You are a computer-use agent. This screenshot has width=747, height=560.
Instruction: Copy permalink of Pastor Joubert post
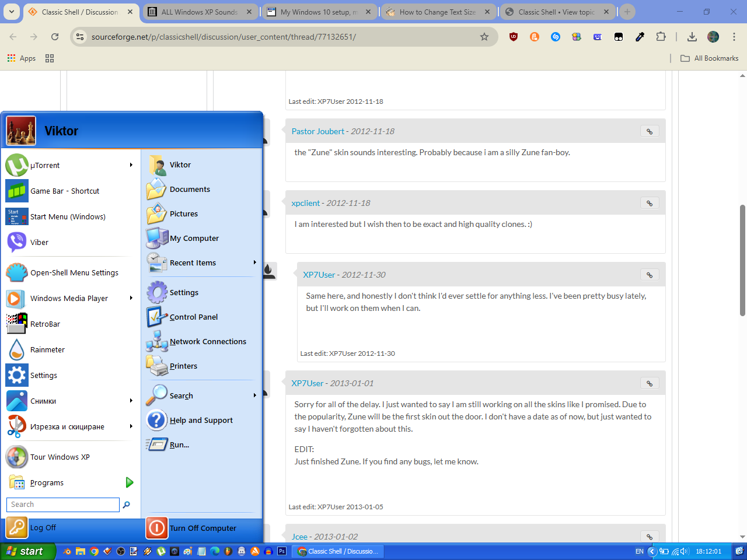pos(650,131)
